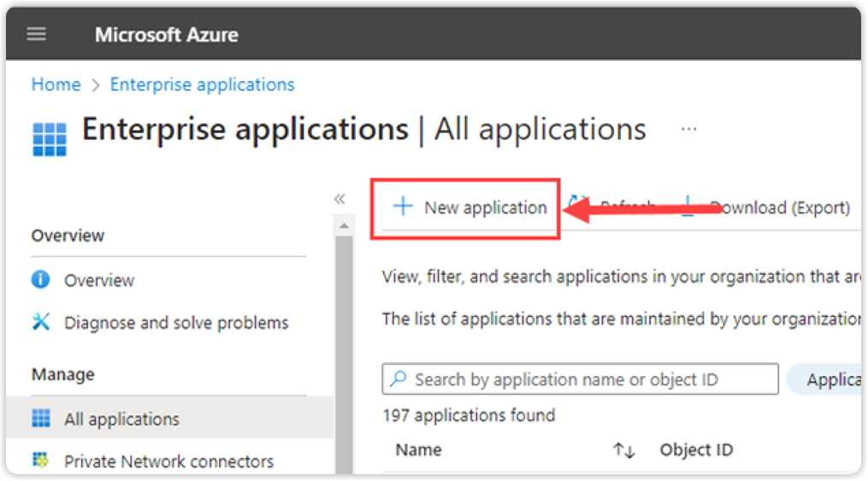This screenshot has height=481, width=868.
Task: Open Diagnose and solve problems
Action: 176,322
